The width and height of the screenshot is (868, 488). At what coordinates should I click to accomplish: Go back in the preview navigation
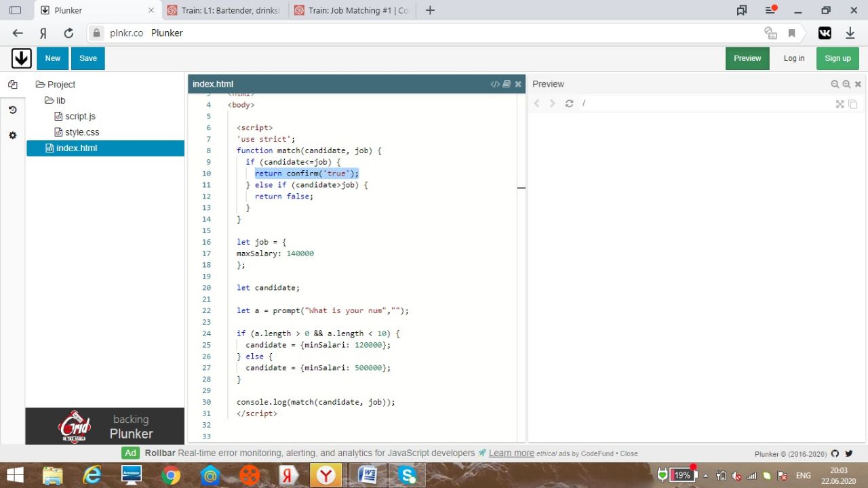pos(537,103)
